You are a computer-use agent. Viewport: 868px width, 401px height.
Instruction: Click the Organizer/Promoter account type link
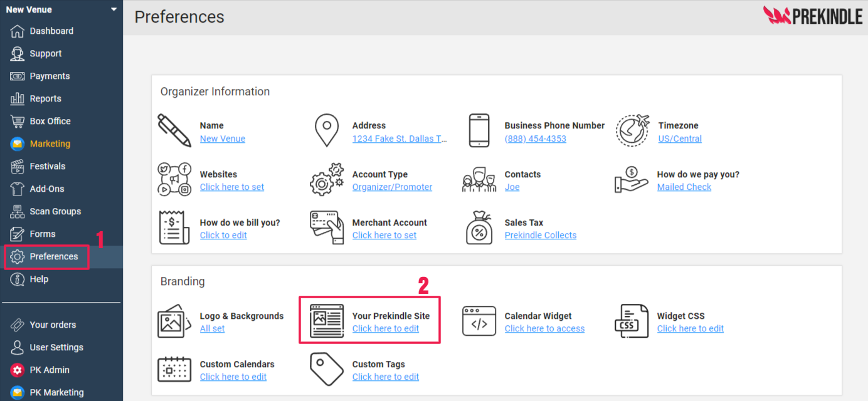[x=392, y=187]
